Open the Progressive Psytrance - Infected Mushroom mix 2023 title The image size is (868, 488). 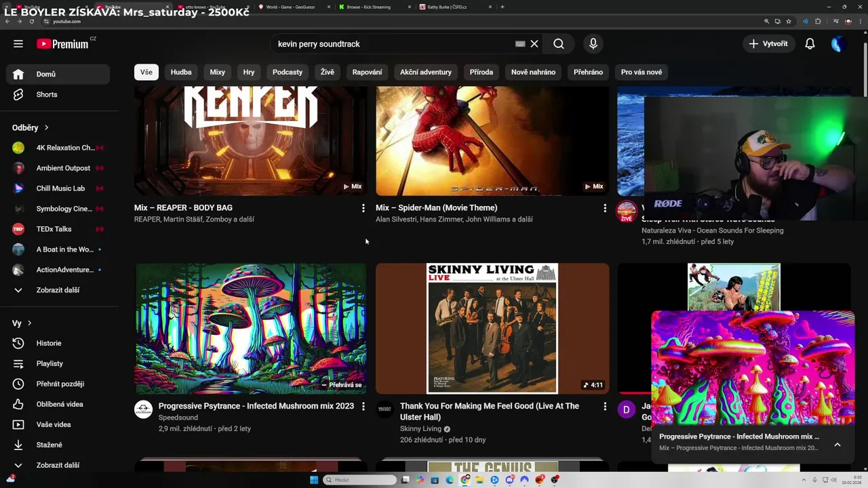coord(256,406)
